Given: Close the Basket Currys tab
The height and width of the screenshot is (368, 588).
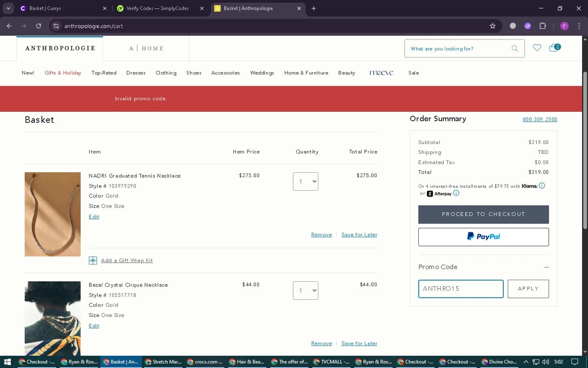Looking at the screenshot, I should 105,8.
